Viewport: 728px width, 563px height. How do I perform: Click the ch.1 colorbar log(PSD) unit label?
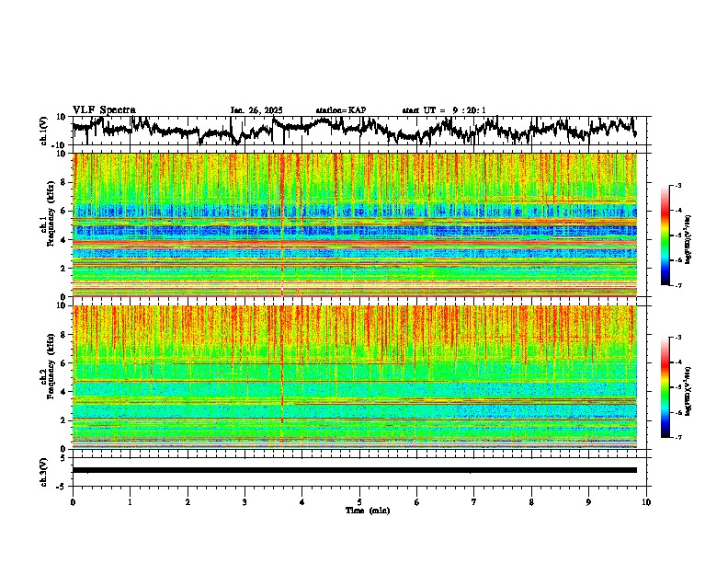688,239
